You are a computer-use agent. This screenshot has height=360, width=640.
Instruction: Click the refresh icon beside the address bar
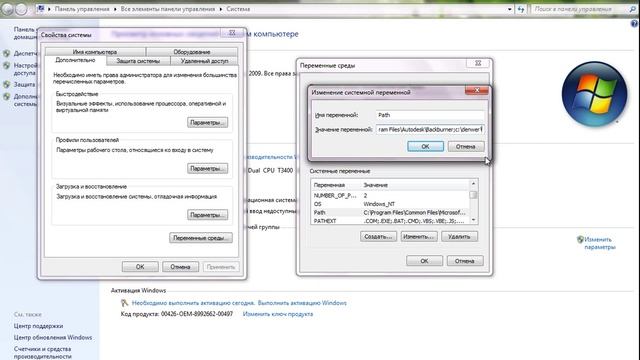pos(521,9)
